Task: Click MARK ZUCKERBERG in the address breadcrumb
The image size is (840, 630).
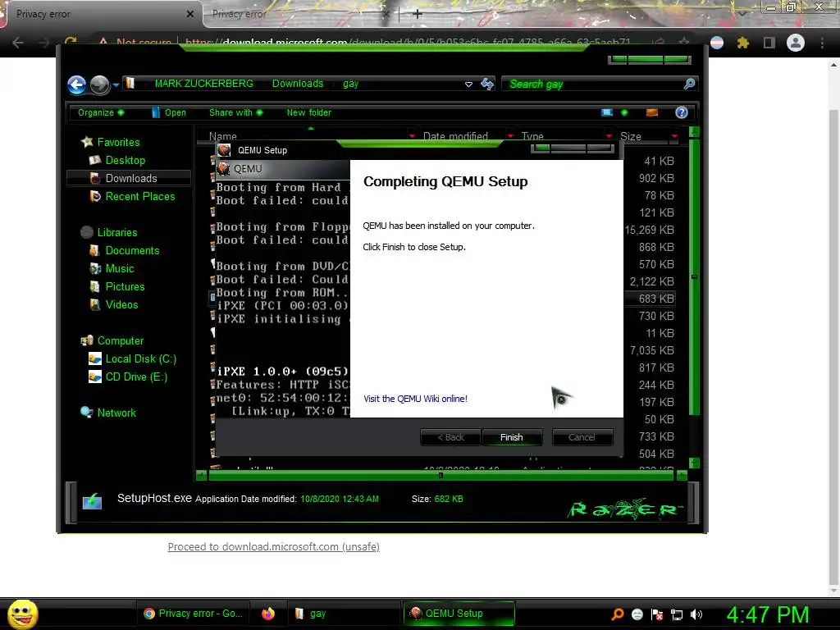Action: pyautogui.click(x=203, y=84)
